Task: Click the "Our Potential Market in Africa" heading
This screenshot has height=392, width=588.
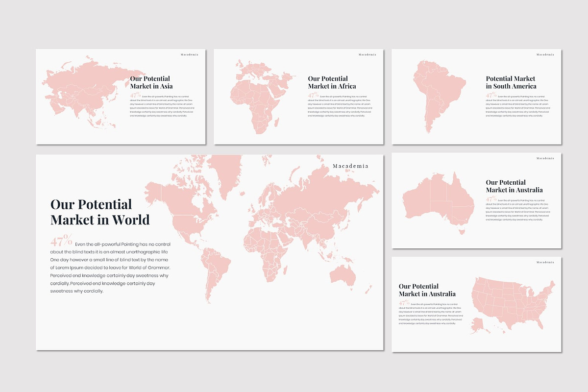Action: [332, 82]
